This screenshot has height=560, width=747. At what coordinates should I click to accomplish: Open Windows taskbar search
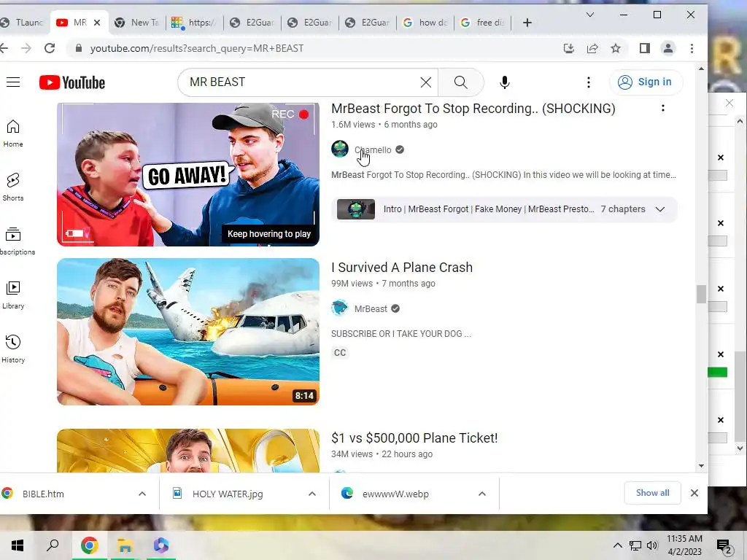point(53,545)
